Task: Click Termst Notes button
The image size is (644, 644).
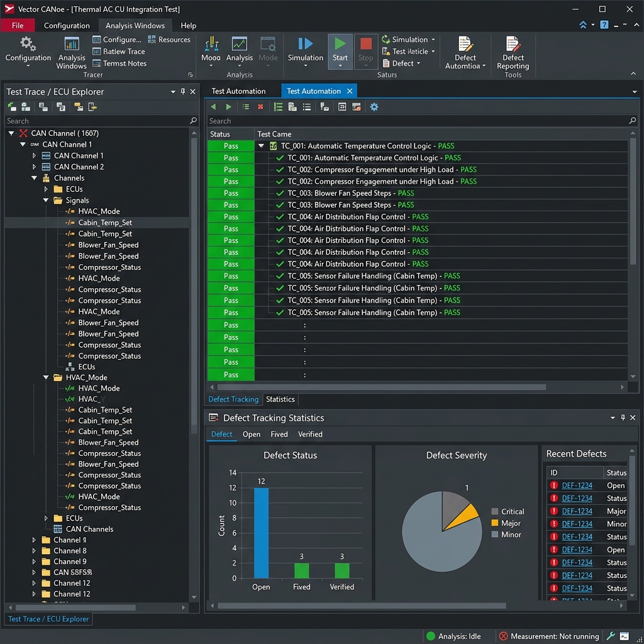Action: click(x=119, y=64)
